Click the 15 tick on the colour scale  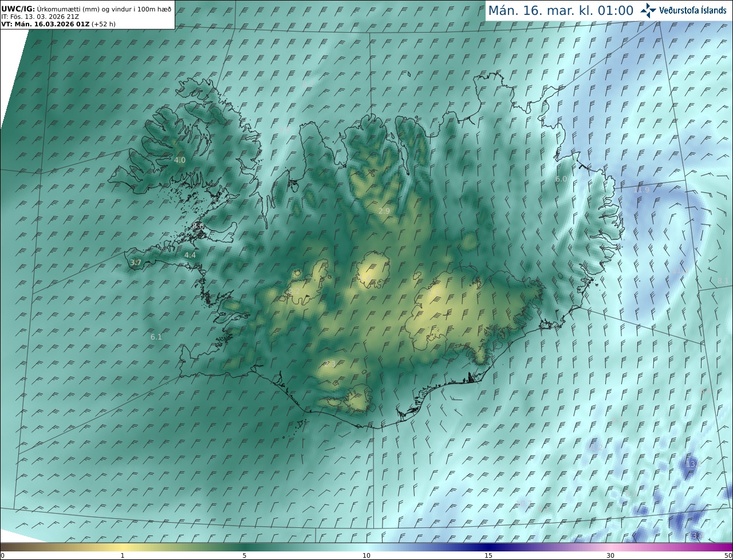(488, 555)
